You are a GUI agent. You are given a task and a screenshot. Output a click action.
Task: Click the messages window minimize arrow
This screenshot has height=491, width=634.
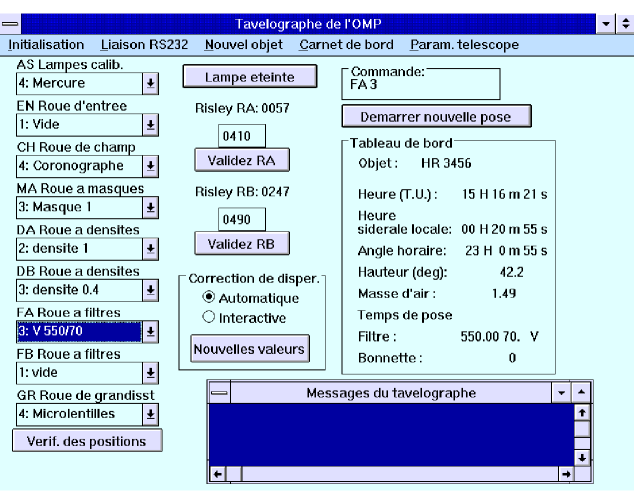tap(562, 392)
